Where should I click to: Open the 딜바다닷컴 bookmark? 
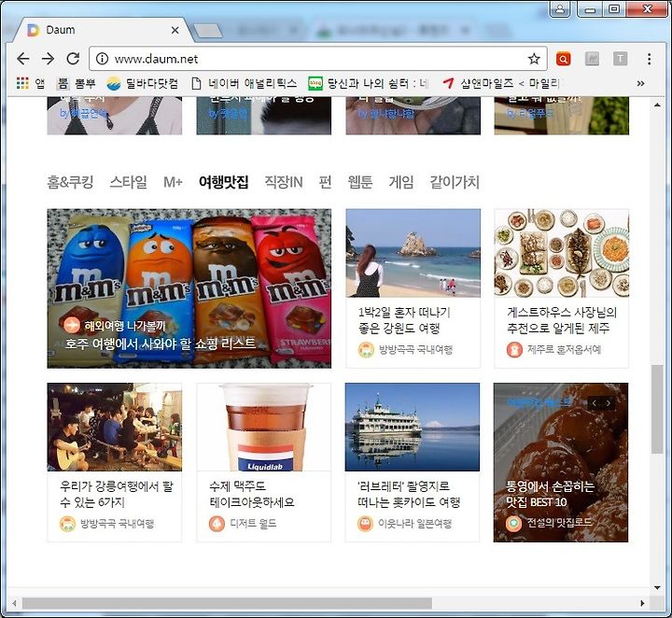[x=142, y=83]
